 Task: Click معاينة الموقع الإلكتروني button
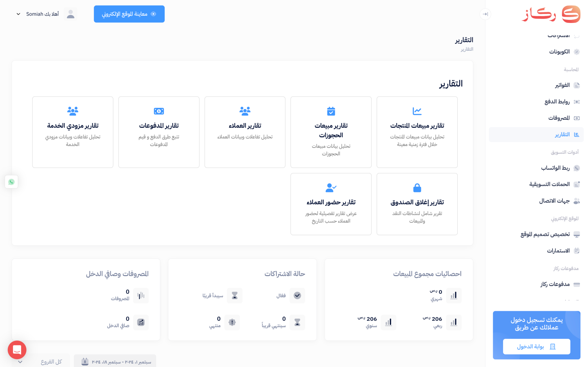tap(129, 14)
